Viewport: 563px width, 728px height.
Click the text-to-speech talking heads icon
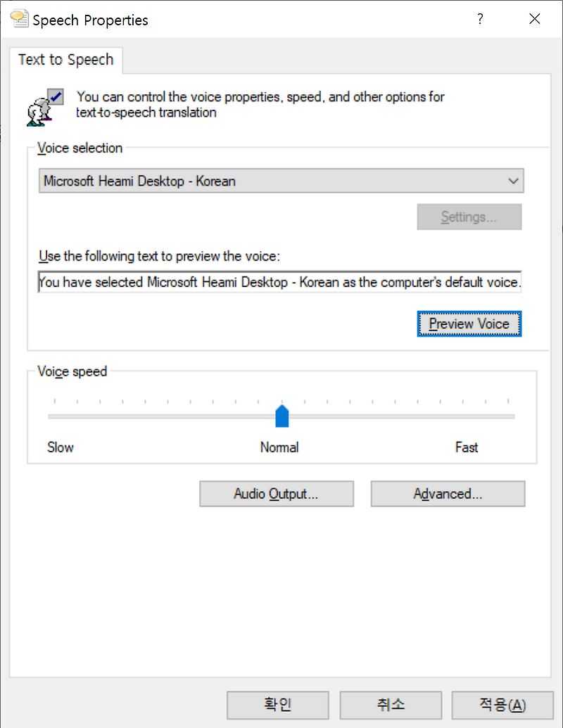point(45,108)
